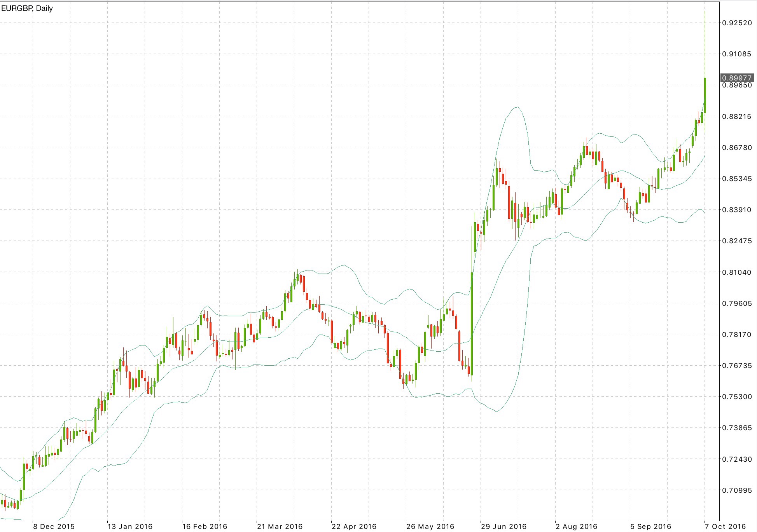Screen dimensions: 757x532
Task: Click the 0.75300 price axis label
Action: tap(737, 397)
